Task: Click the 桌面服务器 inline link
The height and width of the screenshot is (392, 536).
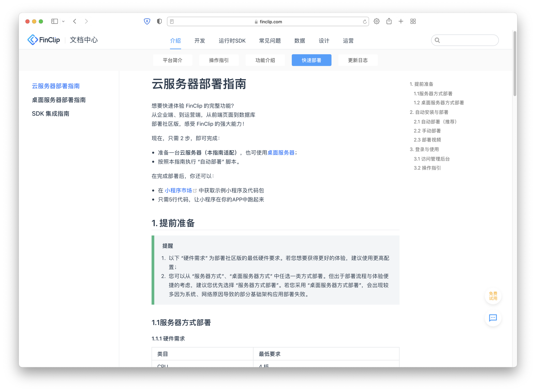Action: pyautogui.click(x=281, y=153)
